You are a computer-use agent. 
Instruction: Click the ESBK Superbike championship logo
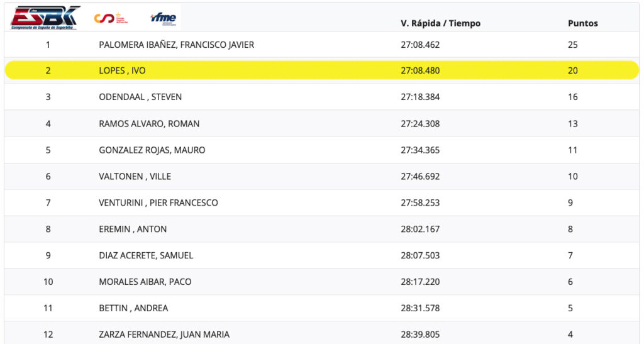coord(45,18)
